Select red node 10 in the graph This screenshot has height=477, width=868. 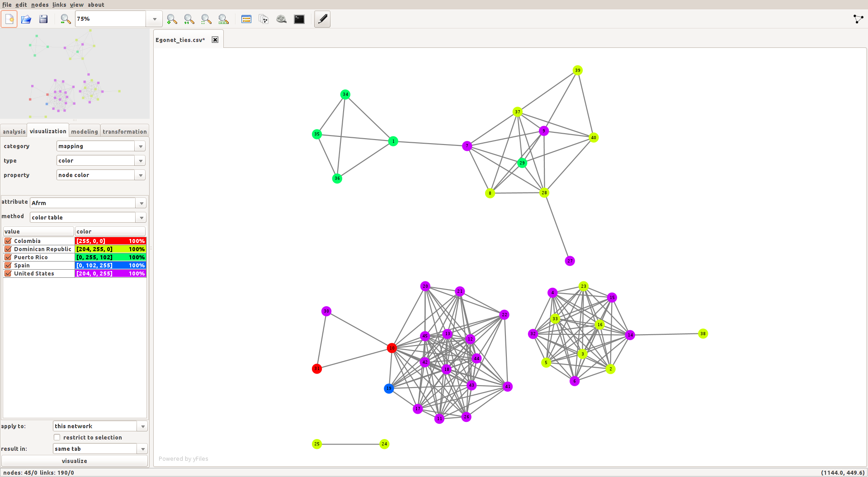(x=392, y=348)
